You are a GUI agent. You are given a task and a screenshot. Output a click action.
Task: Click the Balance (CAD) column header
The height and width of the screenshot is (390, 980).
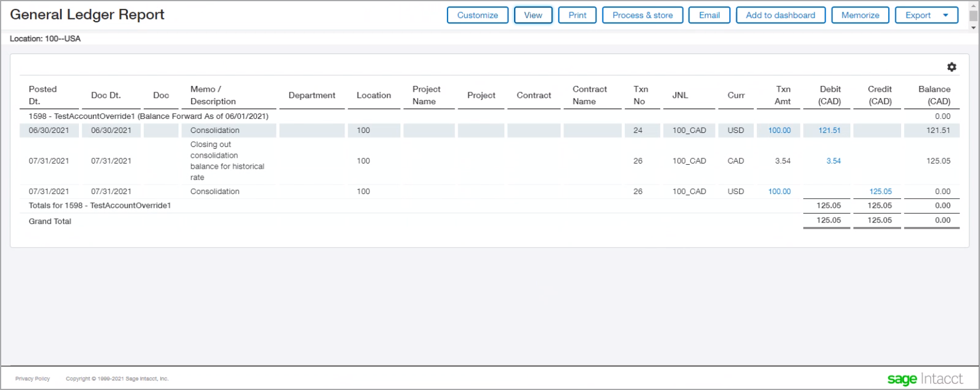pyautogui.click(x=934, y=95)
